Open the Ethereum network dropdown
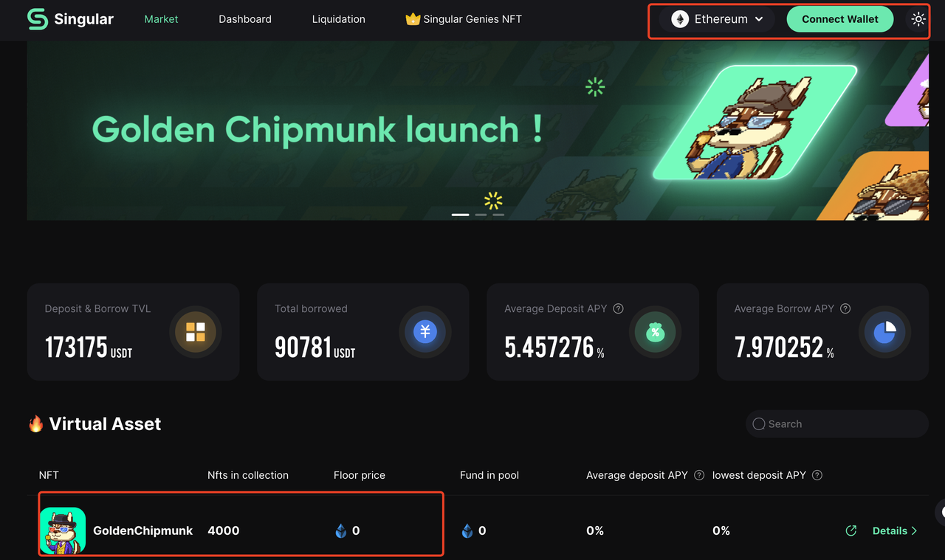Screen dimensions: 945x560 click(717, 19)
